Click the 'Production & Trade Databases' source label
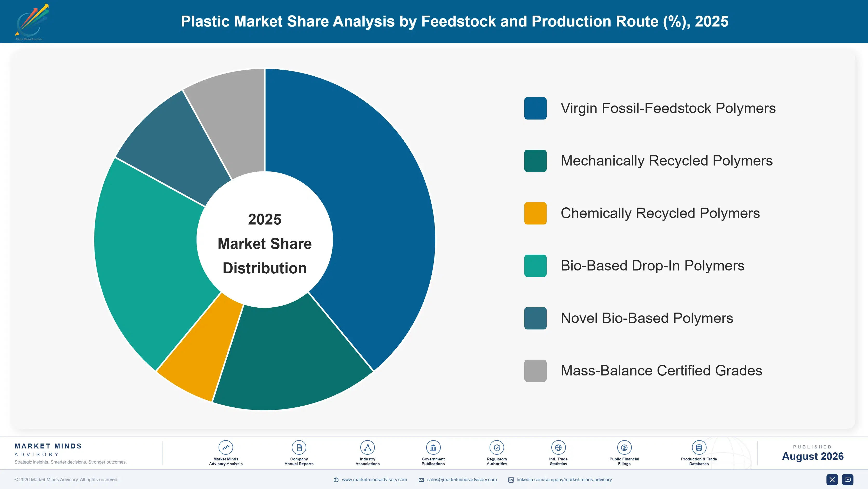Image resolution: width=868 pixels, height=489 pixels. [699, 461]
